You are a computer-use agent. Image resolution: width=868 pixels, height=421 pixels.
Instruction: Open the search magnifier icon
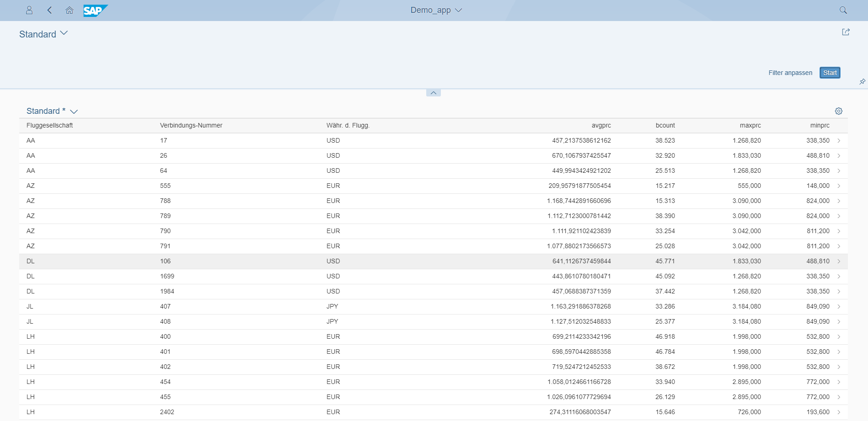click(x=843, y=10)
